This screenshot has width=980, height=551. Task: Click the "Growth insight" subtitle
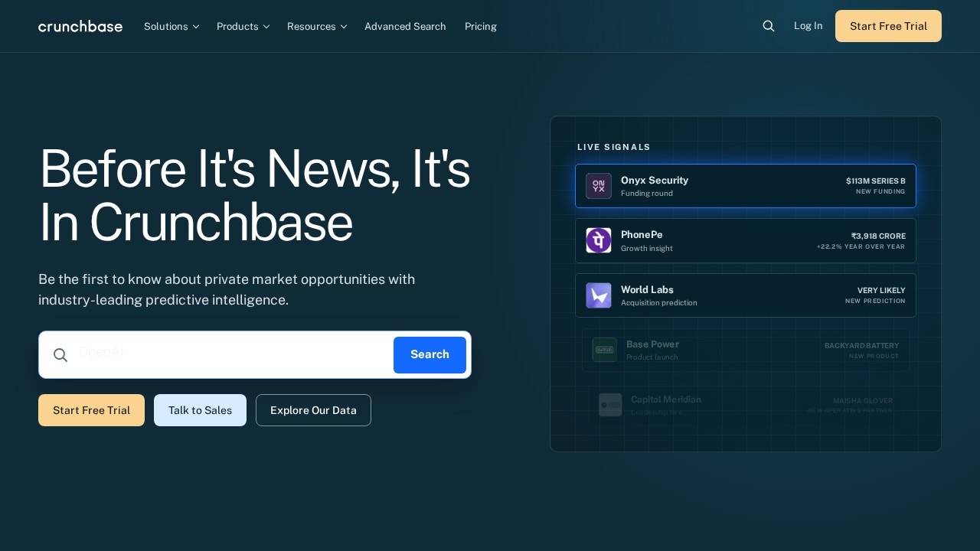(x=647, y=249)
